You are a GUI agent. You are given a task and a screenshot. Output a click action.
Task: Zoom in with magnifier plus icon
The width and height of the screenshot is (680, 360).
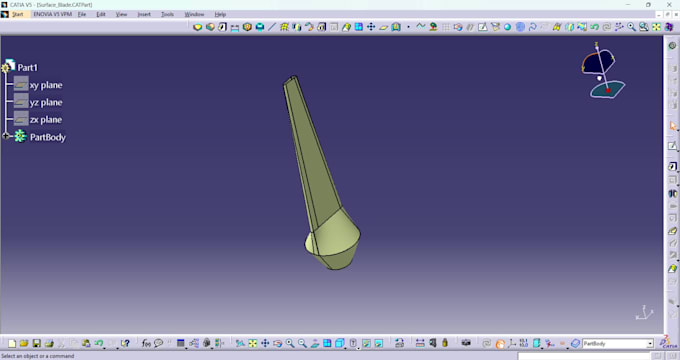point(290,344)
